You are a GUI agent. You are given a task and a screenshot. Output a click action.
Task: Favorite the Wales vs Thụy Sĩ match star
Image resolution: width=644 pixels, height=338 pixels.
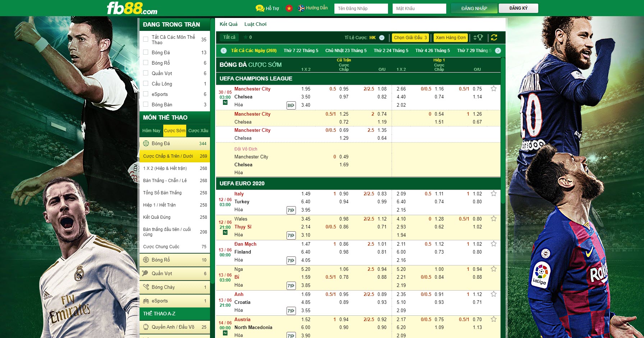[x=494, y=219]
